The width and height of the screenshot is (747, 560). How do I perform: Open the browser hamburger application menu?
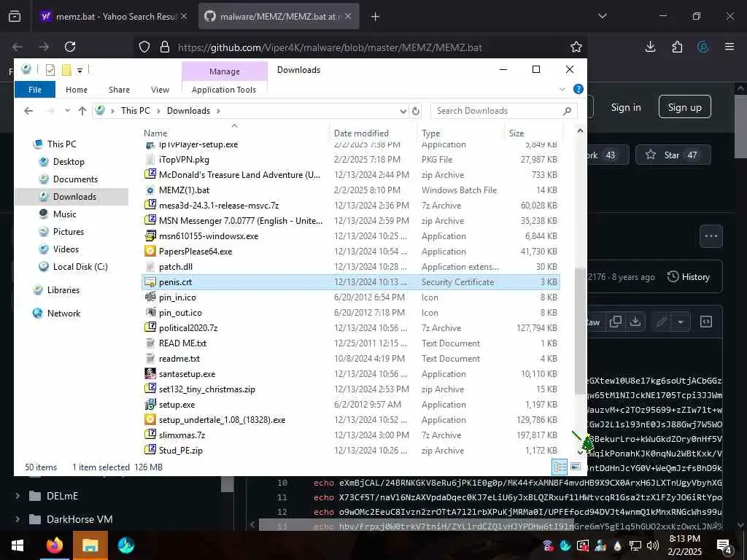729,47
